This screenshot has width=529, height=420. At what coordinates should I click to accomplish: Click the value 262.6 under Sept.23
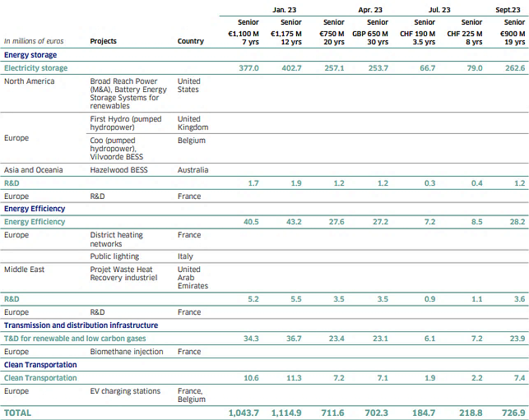(515, 68)
